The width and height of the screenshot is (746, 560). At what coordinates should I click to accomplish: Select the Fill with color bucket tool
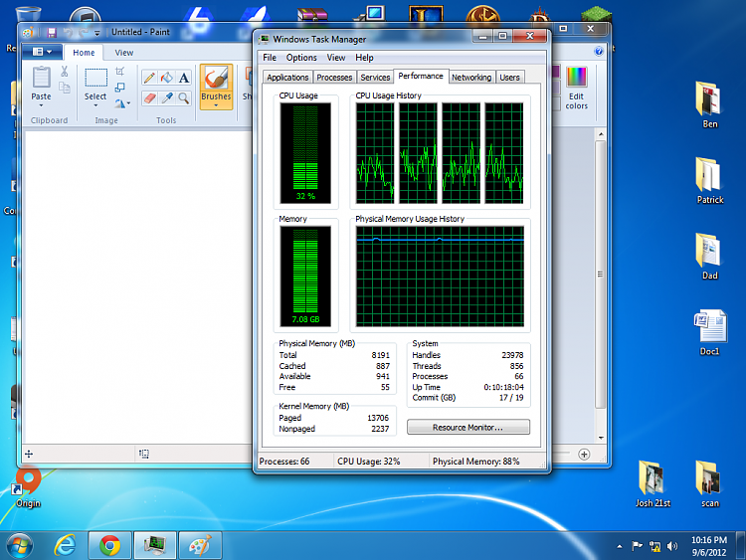pyautogui.click(x=166, y=78)
